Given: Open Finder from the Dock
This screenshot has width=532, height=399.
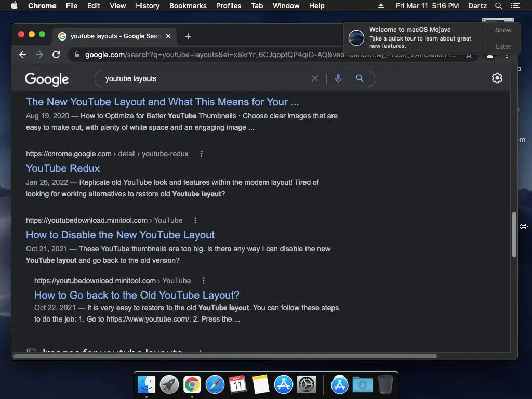Looking at the screenshot, I should pos(147,385).
